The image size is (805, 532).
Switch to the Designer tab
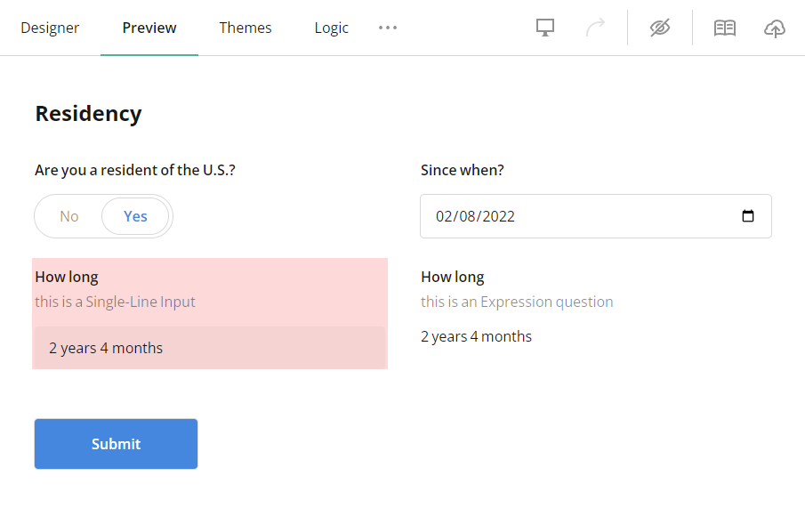[x=50, y=28]
